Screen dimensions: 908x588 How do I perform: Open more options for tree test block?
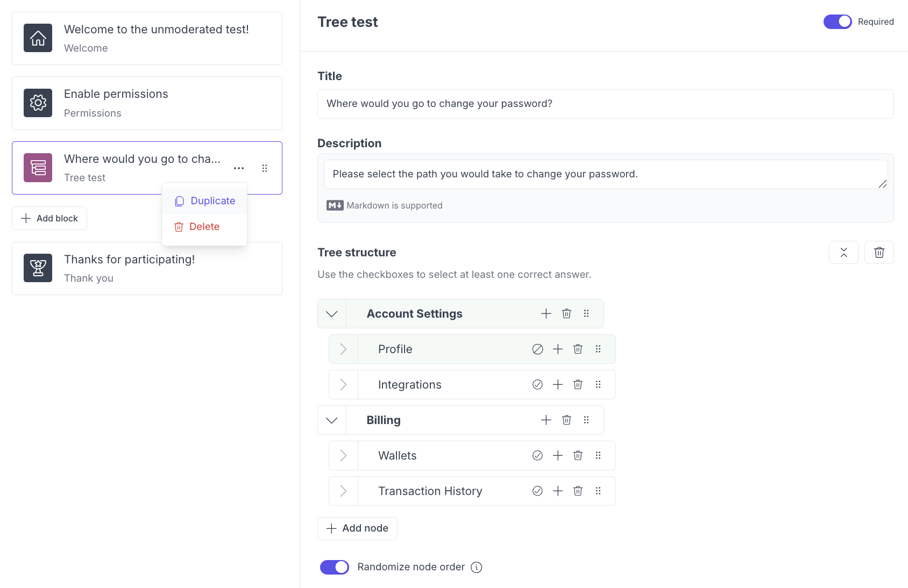tap(239, 168)
